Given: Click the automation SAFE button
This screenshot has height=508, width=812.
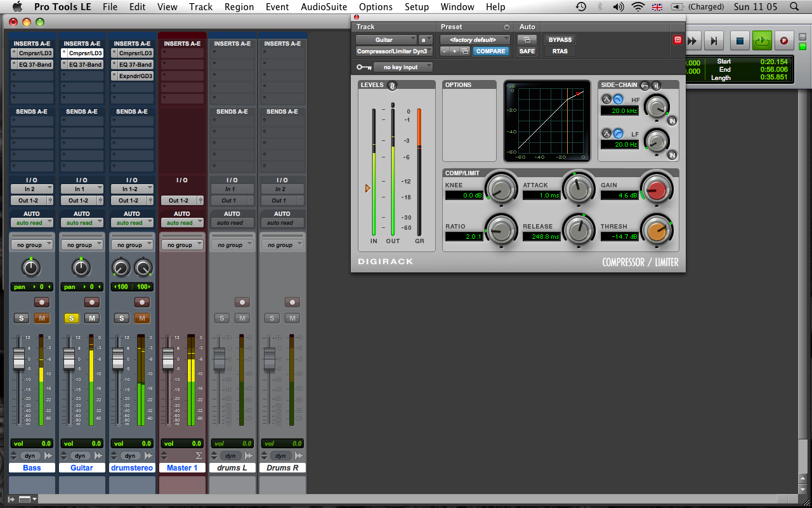Looking at the screenshot, I should pyautogui.click(x=527, y=51).
